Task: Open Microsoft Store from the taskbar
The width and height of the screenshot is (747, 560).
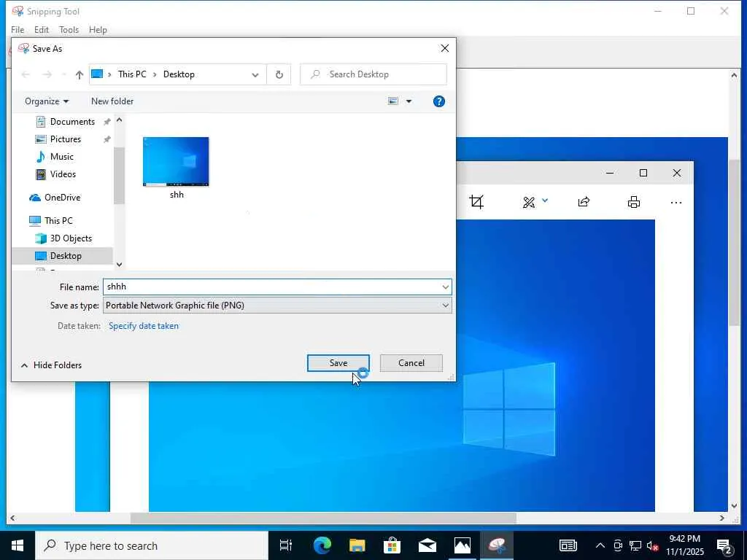Action: (x=392, y=545)
